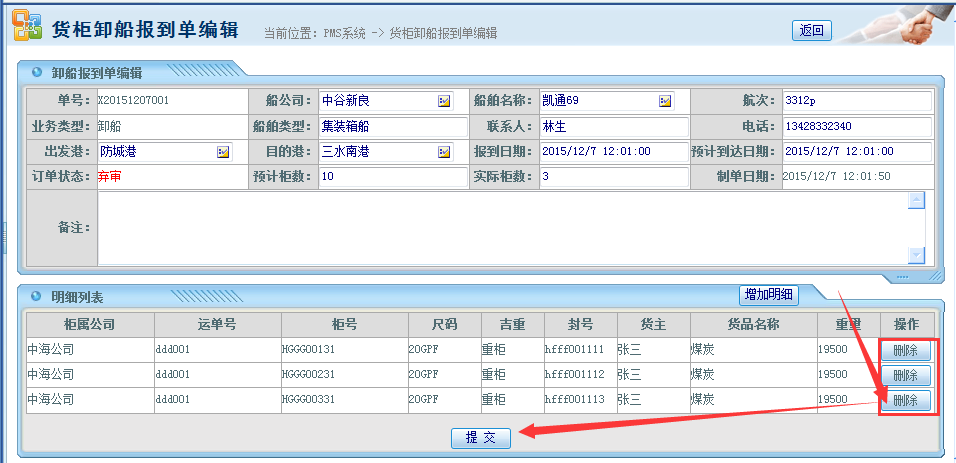Click the PMS logo icon beside page title

27,28
